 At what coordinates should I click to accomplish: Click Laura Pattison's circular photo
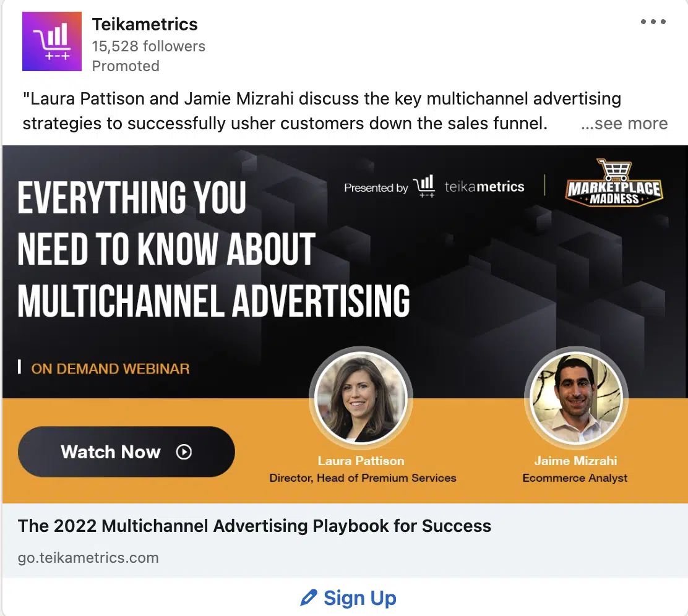pos(361,397)
